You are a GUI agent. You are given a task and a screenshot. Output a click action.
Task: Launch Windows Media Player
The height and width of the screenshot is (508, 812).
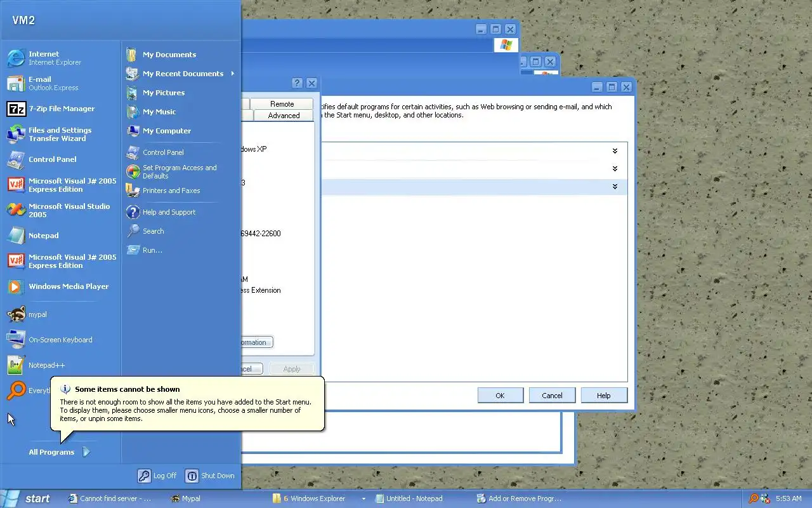[60, 286]
